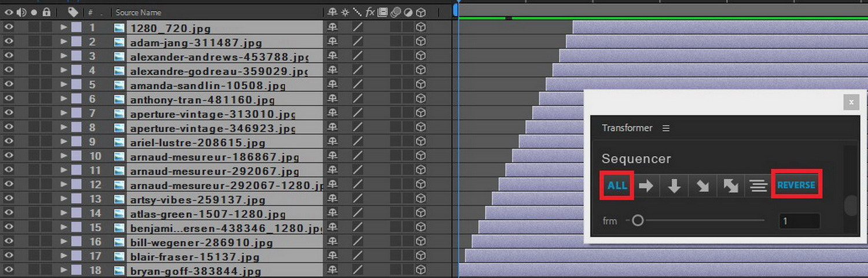Click motion blur column header icon
This screenshot has width=868, height=278.
coord(395,12)
